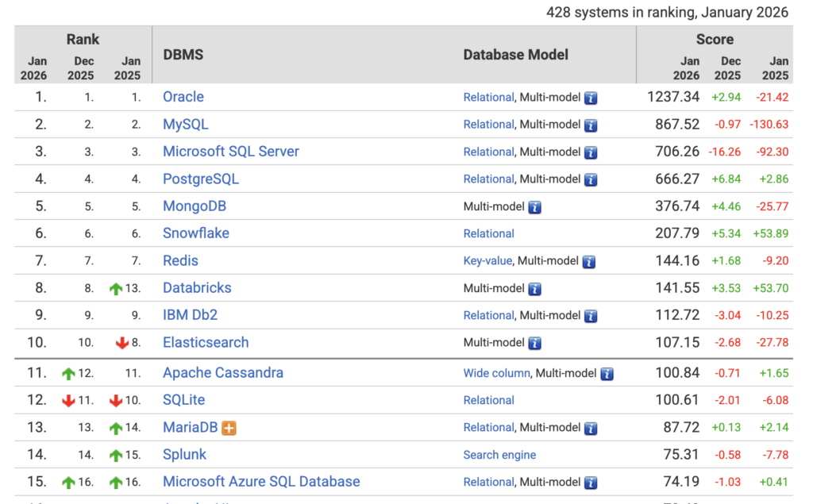Open the Snowflake link
Screen dimensions: 813x504
coord(195,233)
